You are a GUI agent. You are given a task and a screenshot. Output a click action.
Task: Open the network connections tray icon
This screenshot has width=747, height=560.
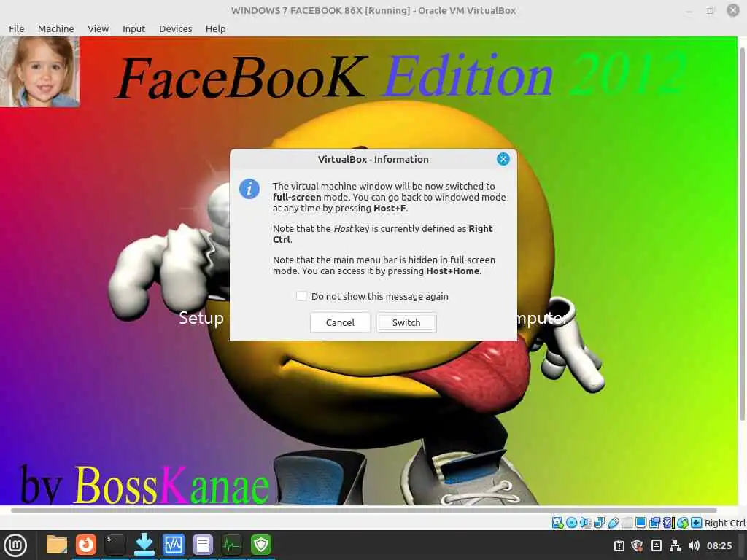tap(675, 545)
